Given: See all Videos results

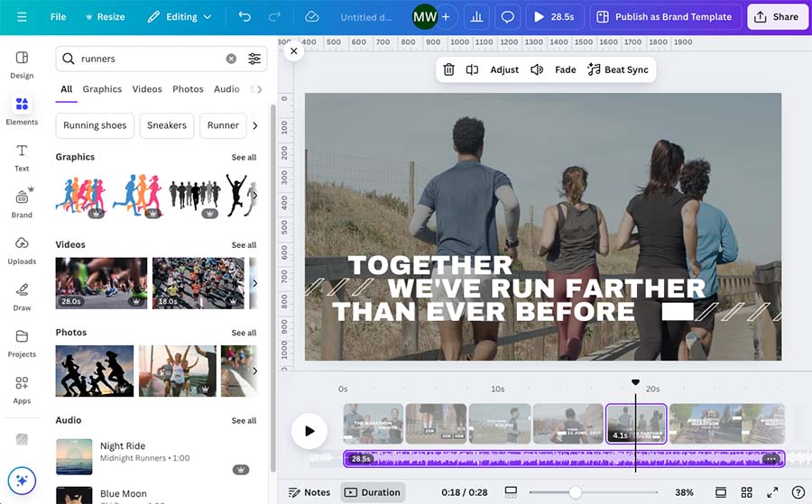Looking at the screenshot, I should click(244, 245).
